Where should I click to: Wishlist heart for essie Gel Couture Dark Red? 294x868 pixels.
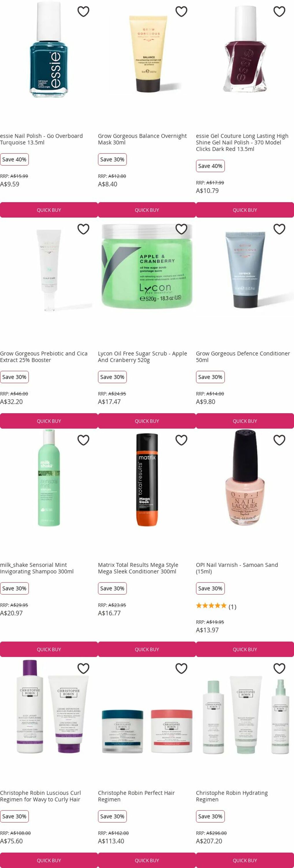coord(279,12)
